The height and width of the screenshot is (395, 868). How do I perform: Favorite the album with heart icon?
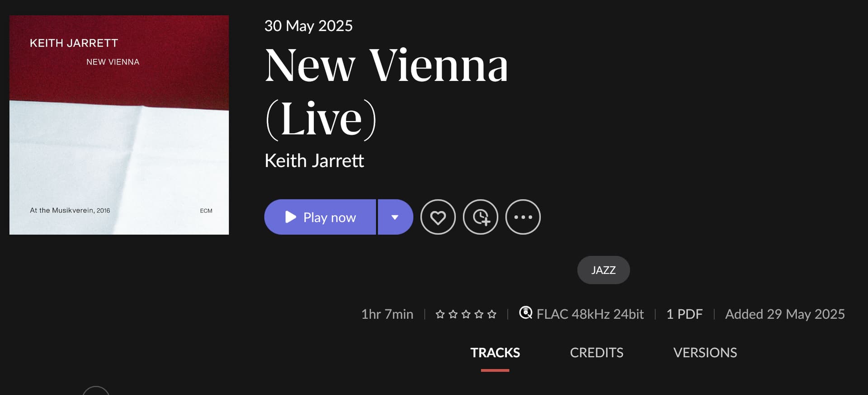(438, 217)
